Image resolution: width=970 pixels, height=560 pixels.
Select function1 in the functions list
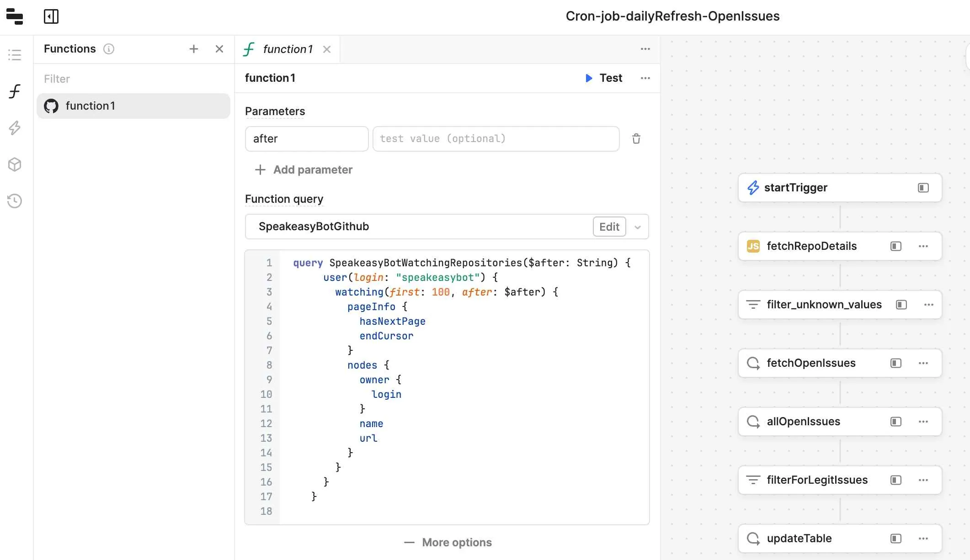coord(133,106)
